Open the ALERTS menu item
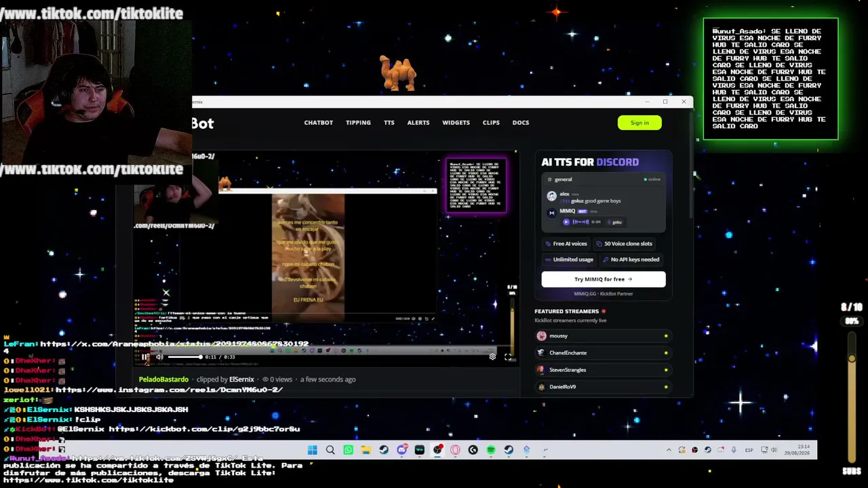868x488 pixels. pos(418,123)
